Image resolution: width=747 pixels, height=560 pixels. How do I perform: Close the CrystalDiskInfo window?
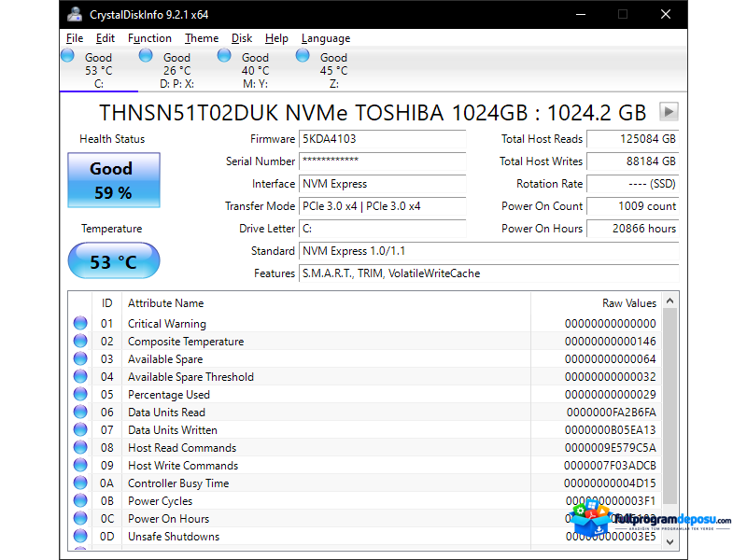pos(666,14)
